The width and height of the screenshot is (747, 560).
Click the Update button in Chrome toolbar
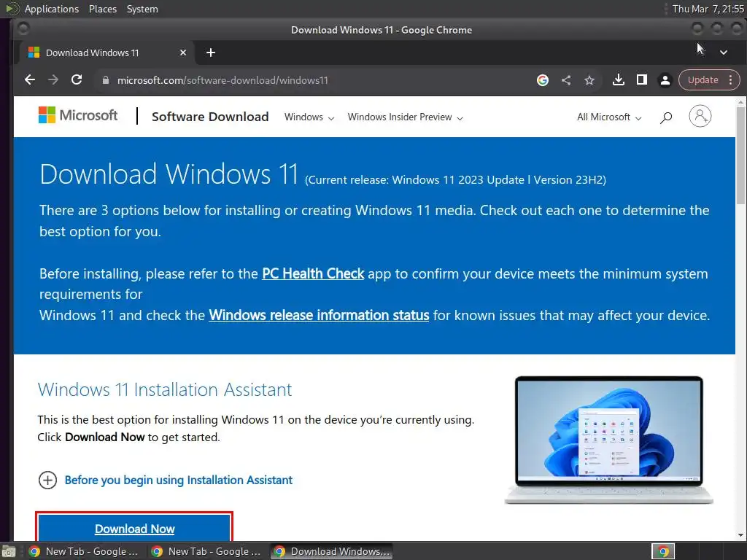tap(703, 80)
